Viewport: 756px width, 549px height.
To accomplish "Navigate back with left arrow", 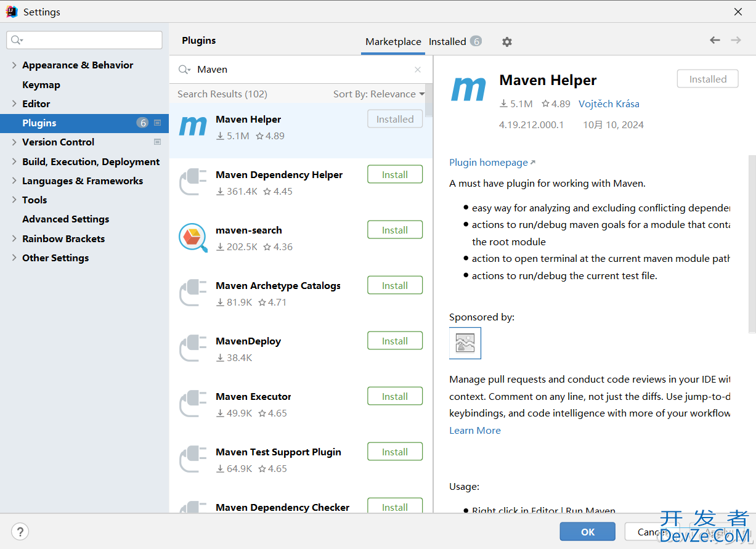I will [715, 40].
